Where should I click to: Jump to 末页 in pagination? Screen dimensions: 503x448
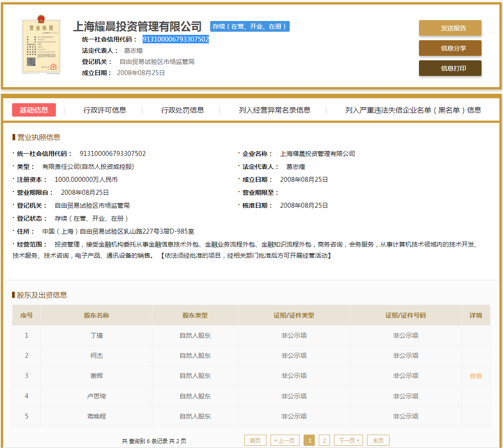pyautogui.click(x=378, y=440)
